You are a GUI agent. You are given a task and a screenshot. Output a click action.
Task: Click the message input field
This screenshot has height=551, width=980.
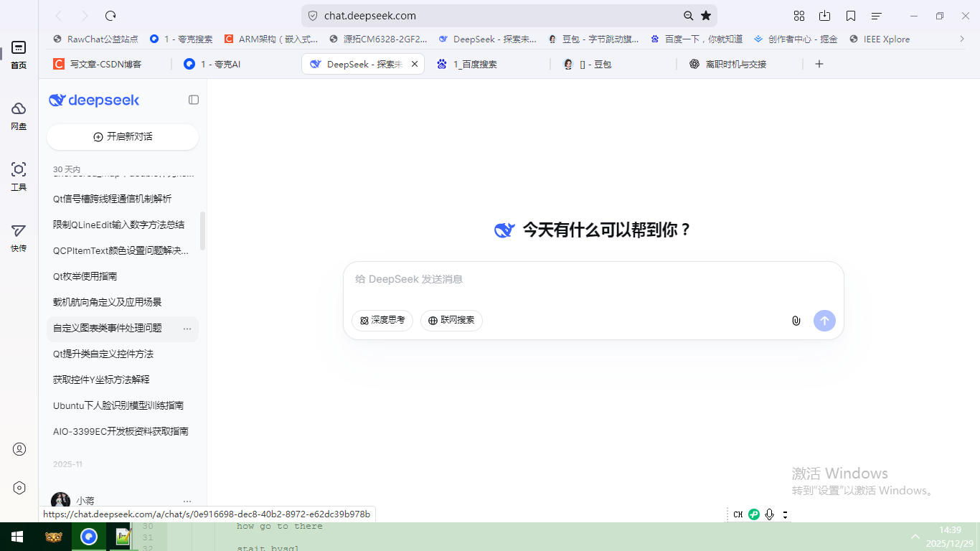(x=593, y=280)
